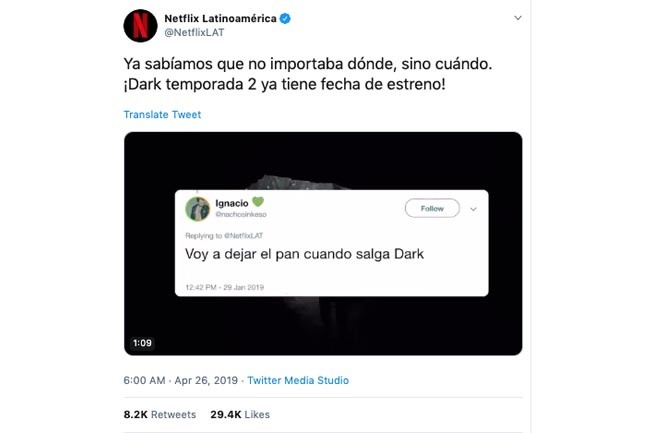View the 8.2K Retweets list

click(160, 414)
